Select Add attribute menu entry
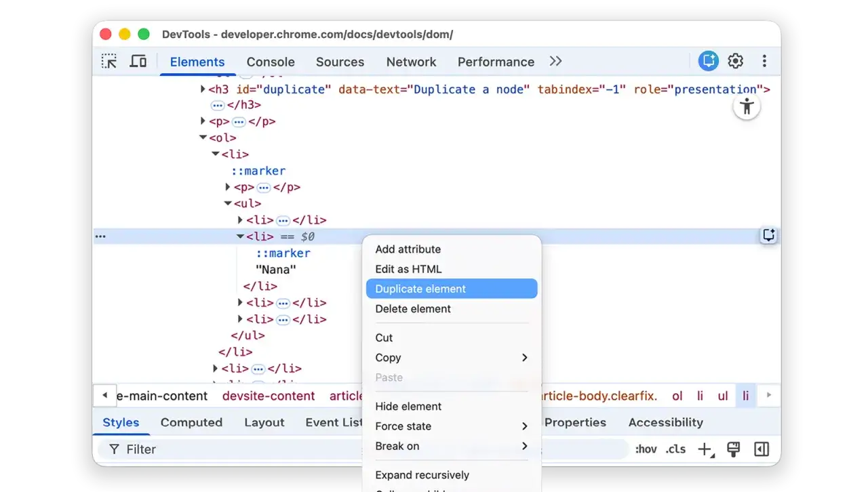The width and height of the screenshot is (868, 492). 452,249
